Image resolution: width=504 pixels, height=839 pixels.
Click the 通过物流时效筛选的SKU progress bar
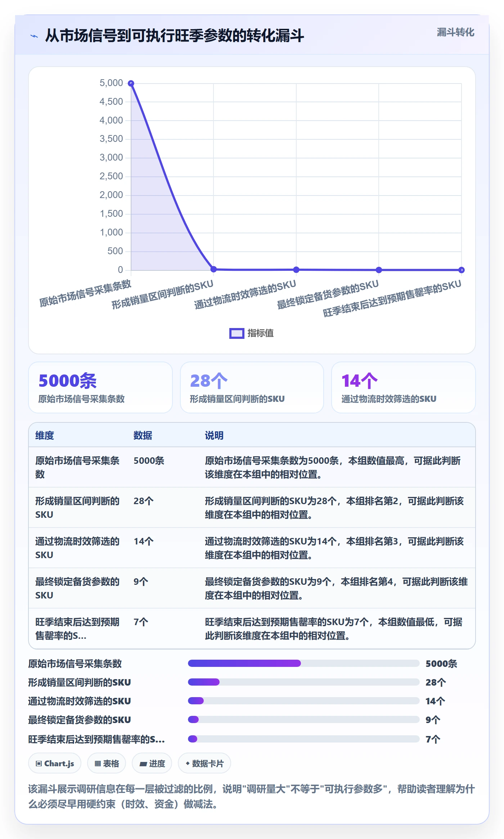(x=304, y=701)
